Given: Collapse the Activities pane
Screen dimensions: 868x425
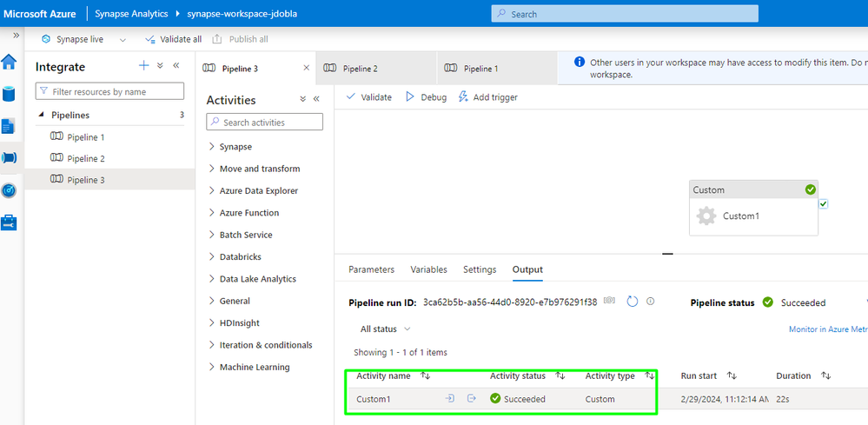Looking at the screenshot, I should [316, 99].
